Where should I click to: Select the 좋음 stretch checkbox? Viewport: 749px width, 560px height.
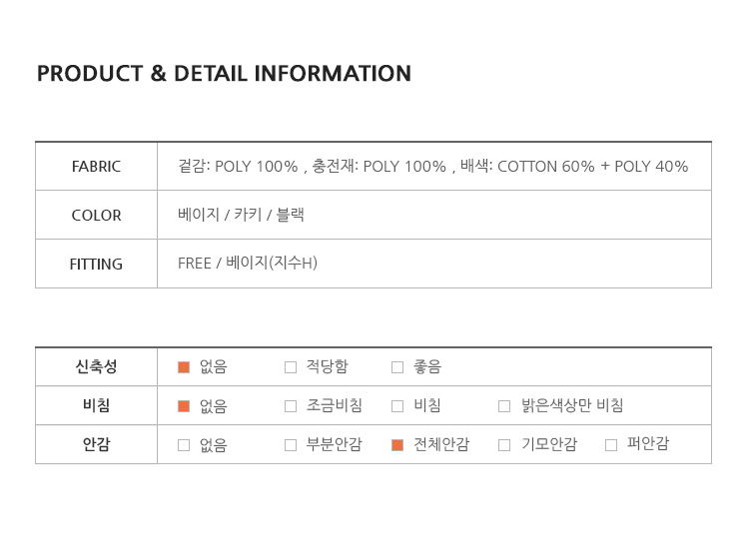point(397,366)
